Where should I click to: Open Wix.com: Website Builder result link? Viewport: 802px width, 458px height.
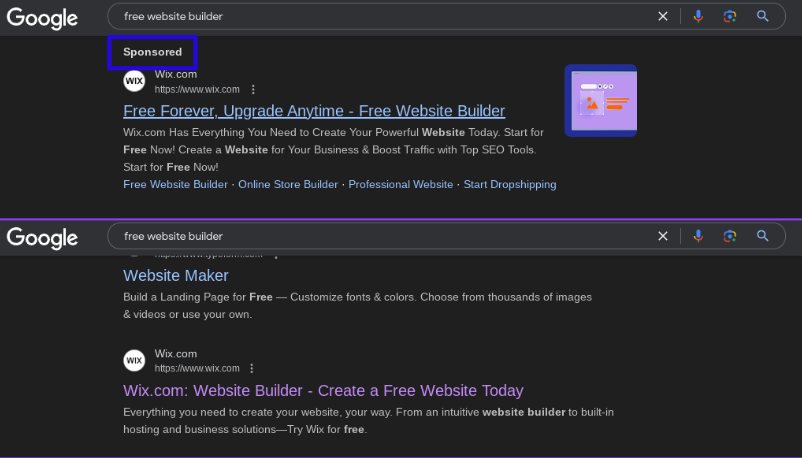[323, 390]
